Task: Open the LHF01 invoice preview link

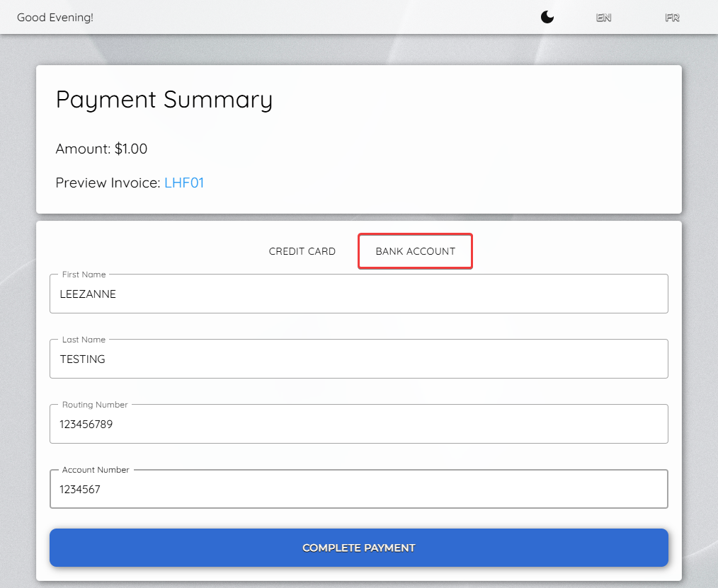Action: [184, 183]
